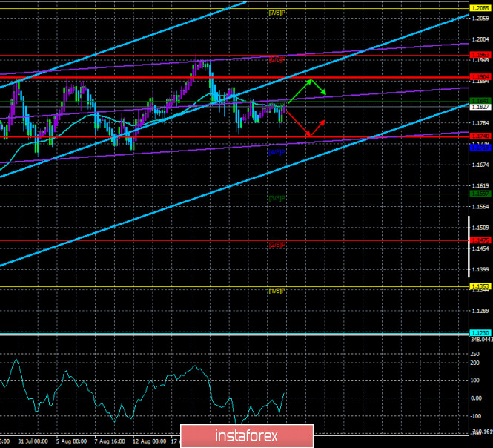Click the 1.1619 price scale value
This screenshot has width=493, height=448.
pos(480,186)
